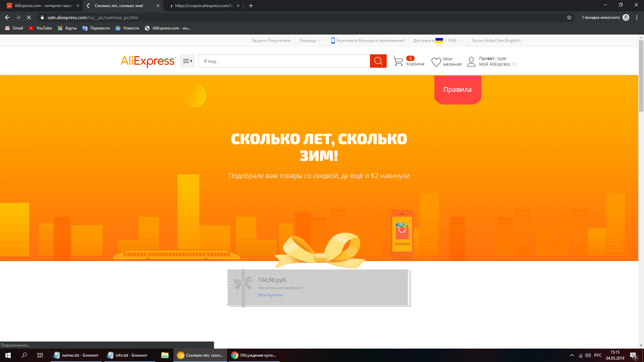Click the 134,98 руб. coupon card

[x=319, y=288]
